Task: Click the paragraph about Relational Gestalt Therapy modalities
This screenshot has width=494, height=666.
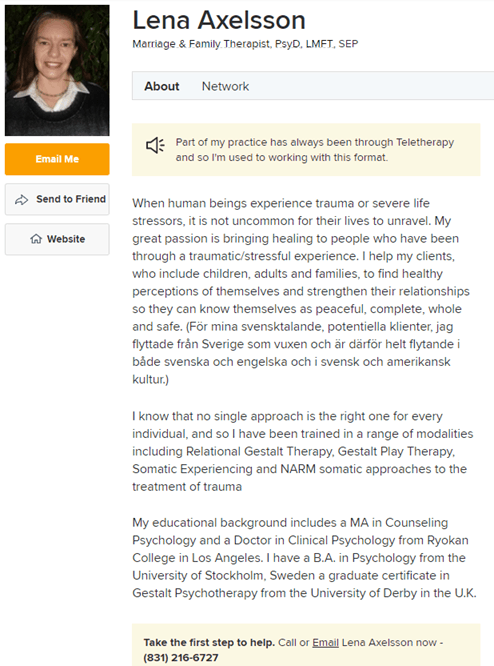Action: tap(302, 451)
